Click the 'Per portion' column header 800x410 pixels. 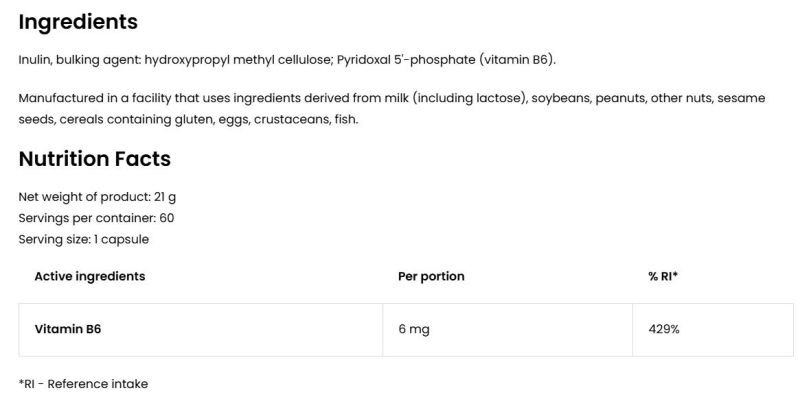(431, 276)
